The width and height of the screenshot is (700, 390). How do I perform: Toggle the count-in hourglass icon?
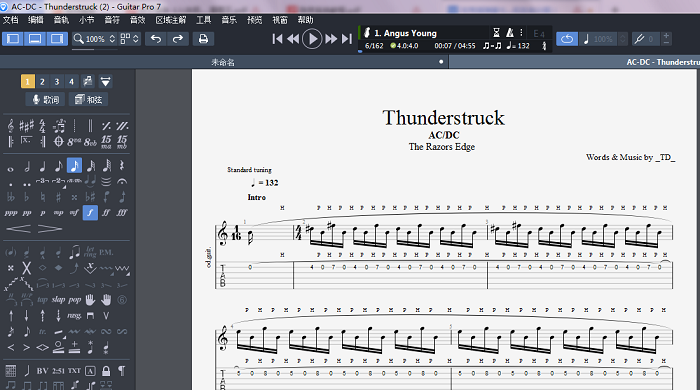click(496, 33)
